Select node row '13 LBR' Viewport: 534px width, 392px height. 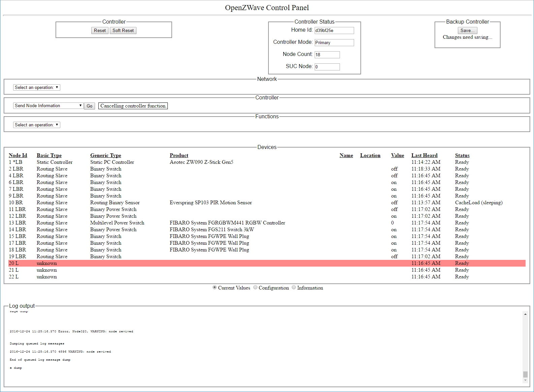click(x=267, y=223)
